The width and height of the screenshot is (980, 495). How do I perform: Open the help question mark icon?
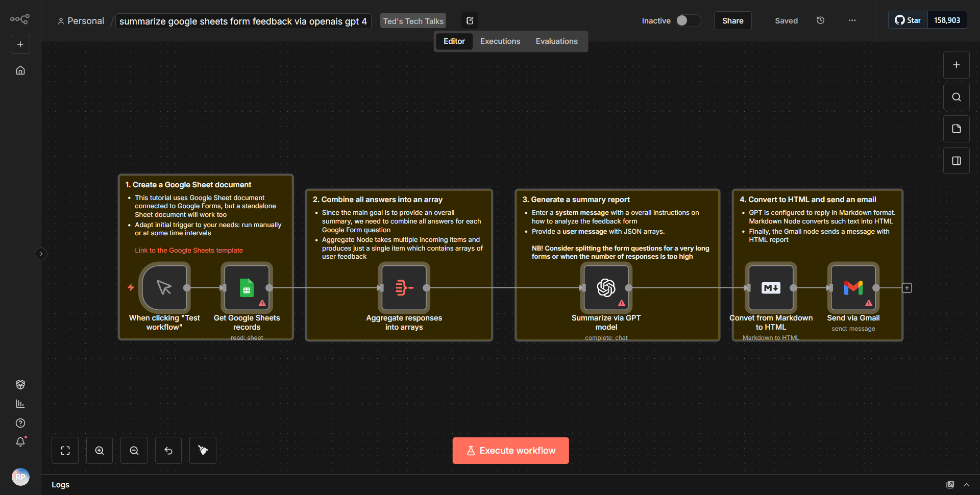[20, 423]
